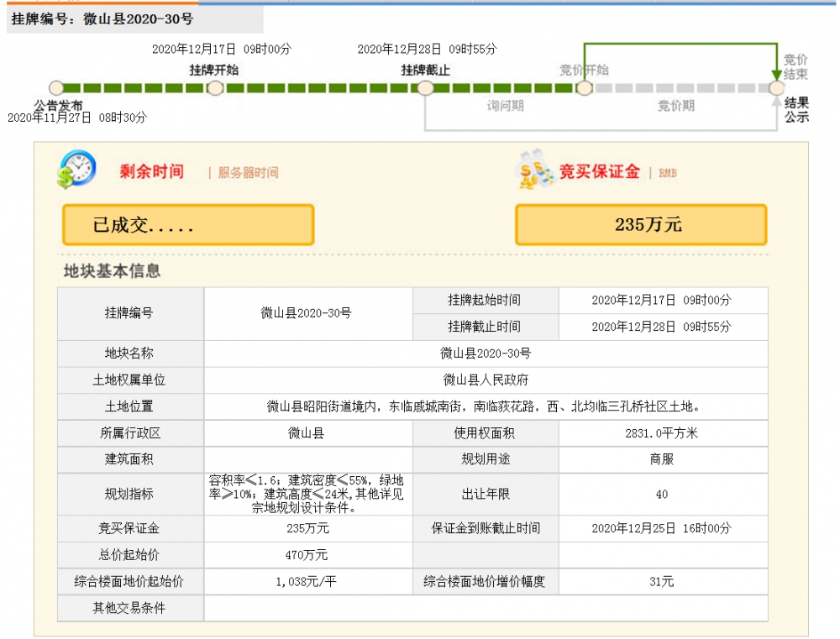
Task: Click the 竞买保证金 red heading
Action: point(600,171)
